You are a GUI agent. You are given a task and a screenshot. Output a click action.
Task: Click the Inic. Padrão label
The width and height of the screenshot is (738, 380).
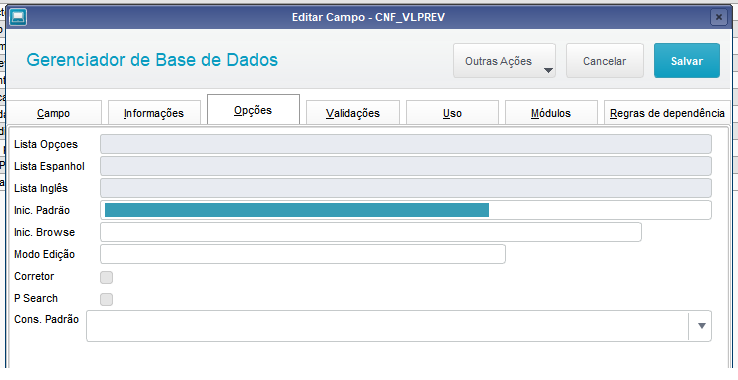[42, 210]
